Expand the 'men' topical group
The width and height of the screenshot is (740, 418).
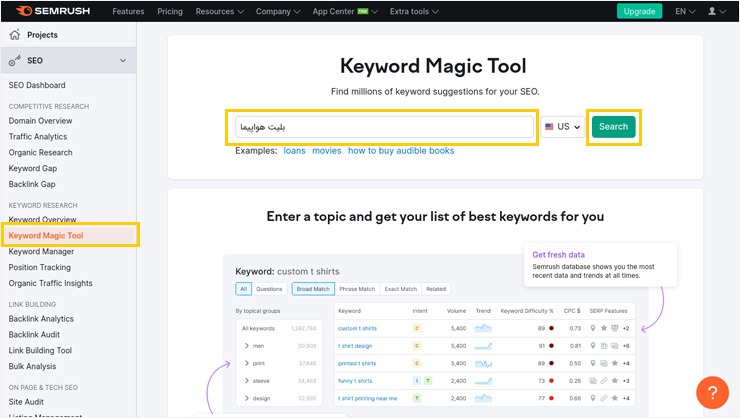pyautogui.click(x=247, y=346)
